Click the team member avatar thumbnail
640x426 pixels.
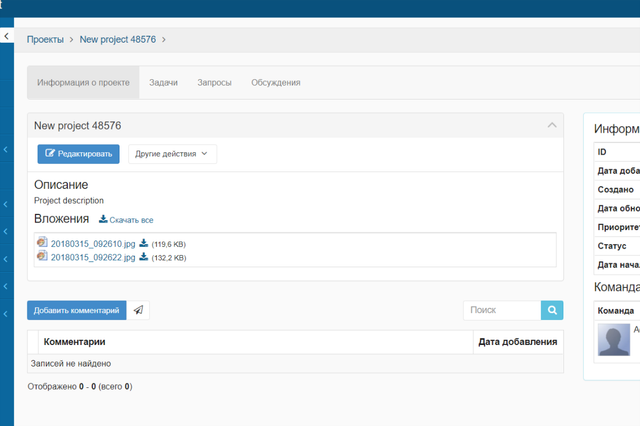click(x=614, y=339)
